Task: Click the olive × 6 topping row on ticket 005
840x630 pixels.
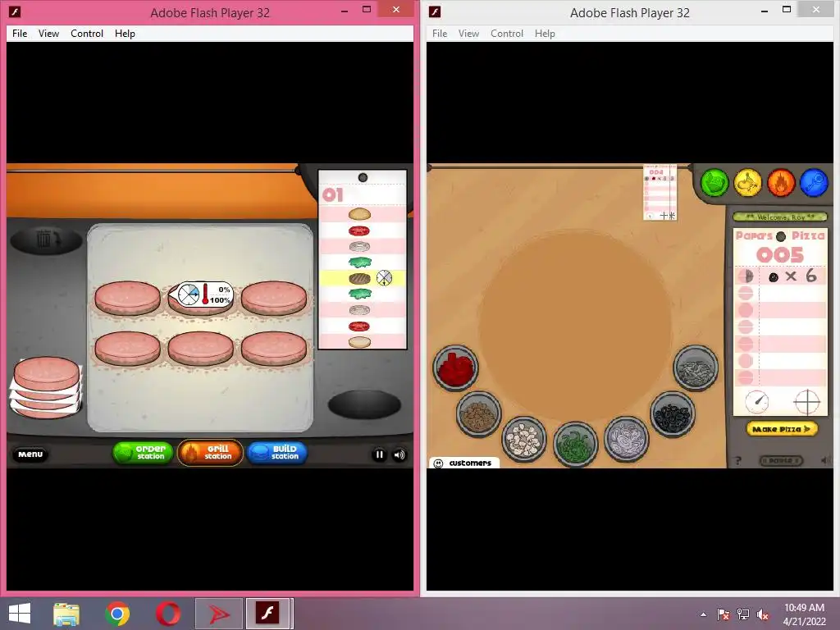Action: coord(780,276)
